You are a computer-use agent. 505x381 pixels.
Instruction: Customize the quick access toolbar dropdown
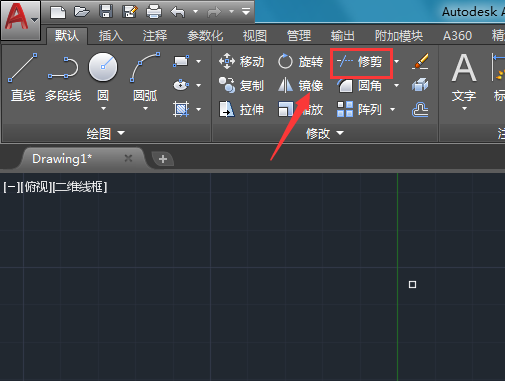pos(246,12)
